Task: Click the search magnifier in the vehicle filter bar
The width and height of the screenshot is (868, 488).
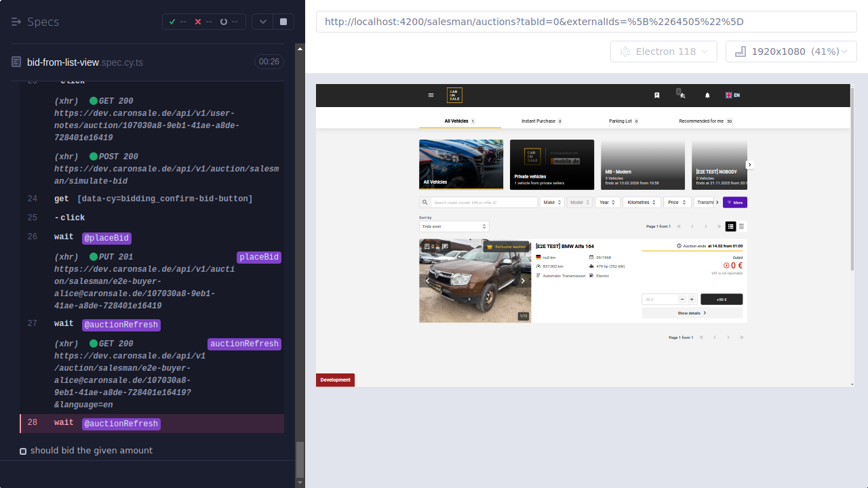Action: [425, 201]
